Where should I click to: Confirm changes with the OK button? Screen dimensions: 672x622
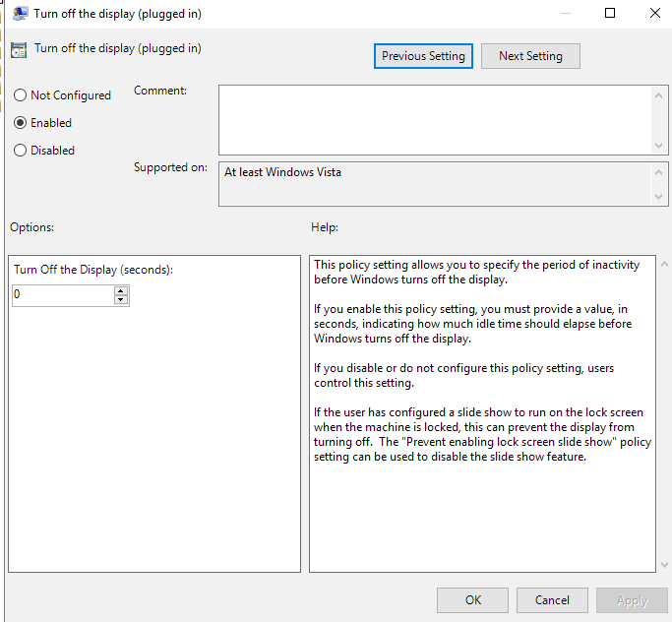click(472, 600)
